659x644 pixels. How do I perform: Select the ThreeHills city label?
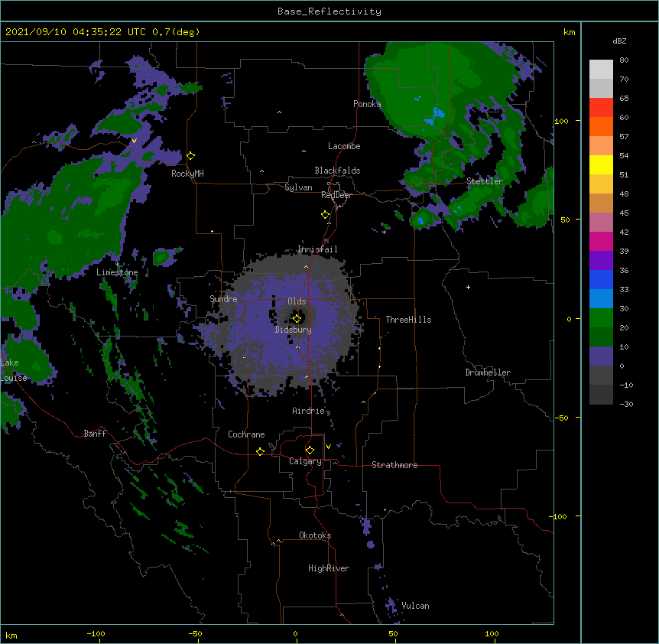(x=408, y=320)
